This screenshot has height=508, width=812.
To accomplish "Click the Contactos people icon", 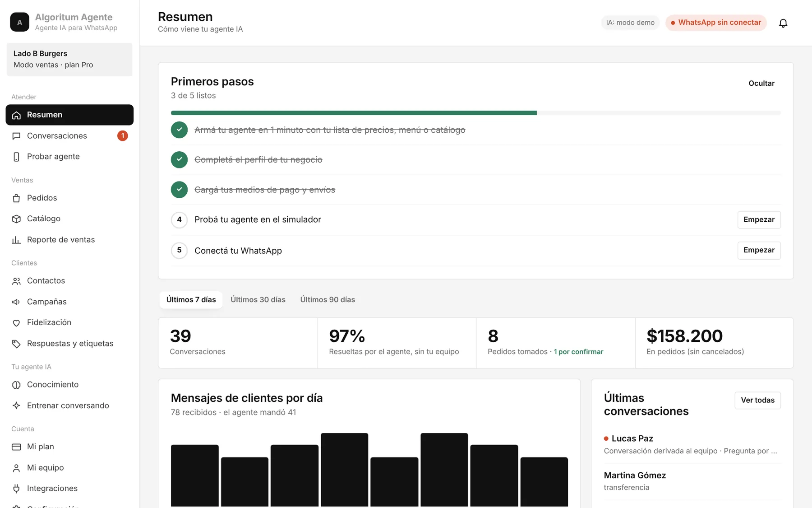I will tap(16, 281).
